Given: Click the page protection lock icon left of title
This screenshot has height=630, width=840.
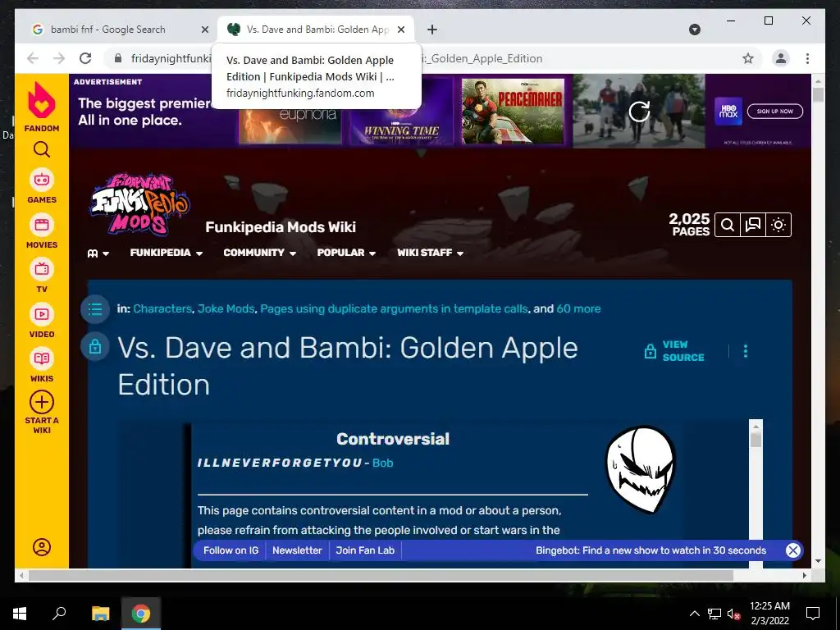Looking at the screenshot, I should (x=95, y=347).
